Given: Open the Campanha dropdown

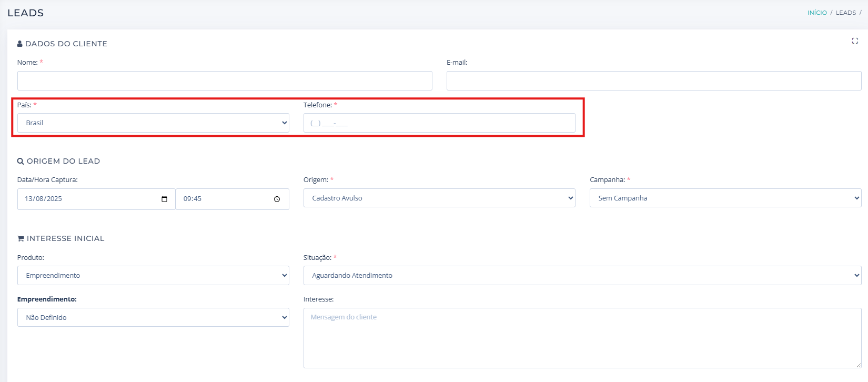Looking at the screenshot, I should click(x=725, y=198).
